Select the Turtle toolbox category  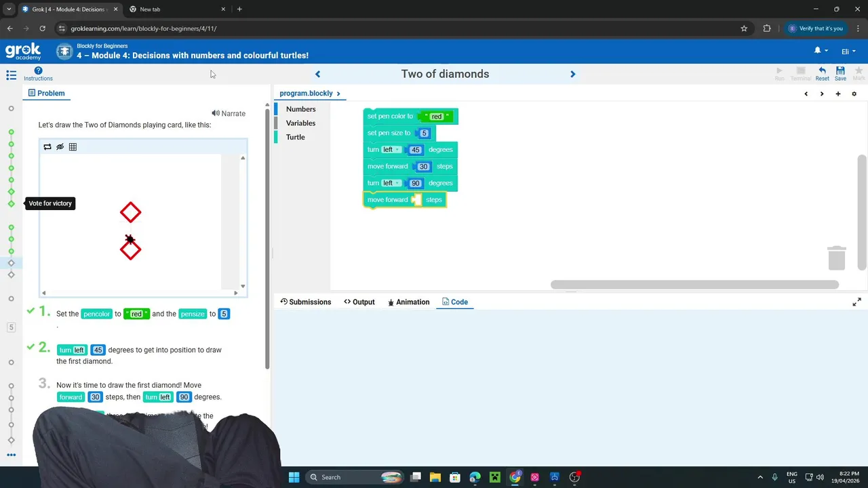point(295,137)
